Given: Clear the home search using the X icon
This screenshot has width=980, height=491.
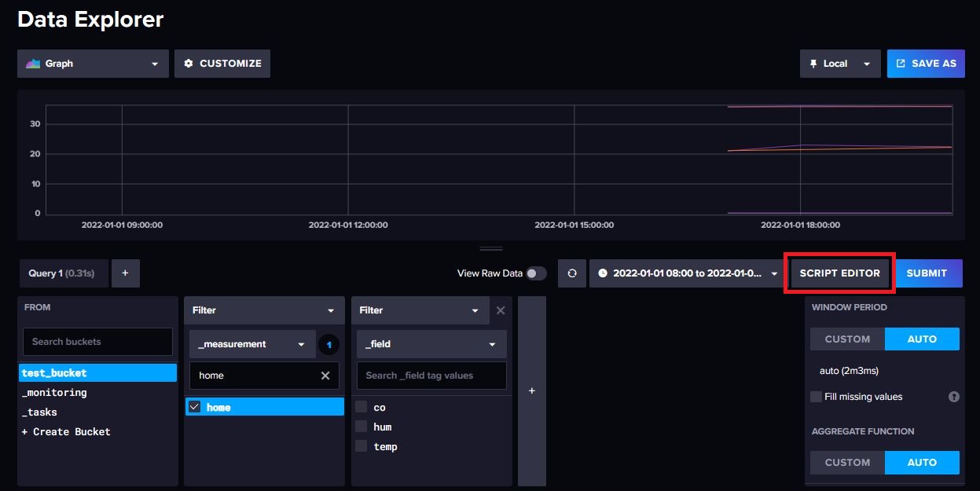Looking at the screenshot, I should 325,376.
